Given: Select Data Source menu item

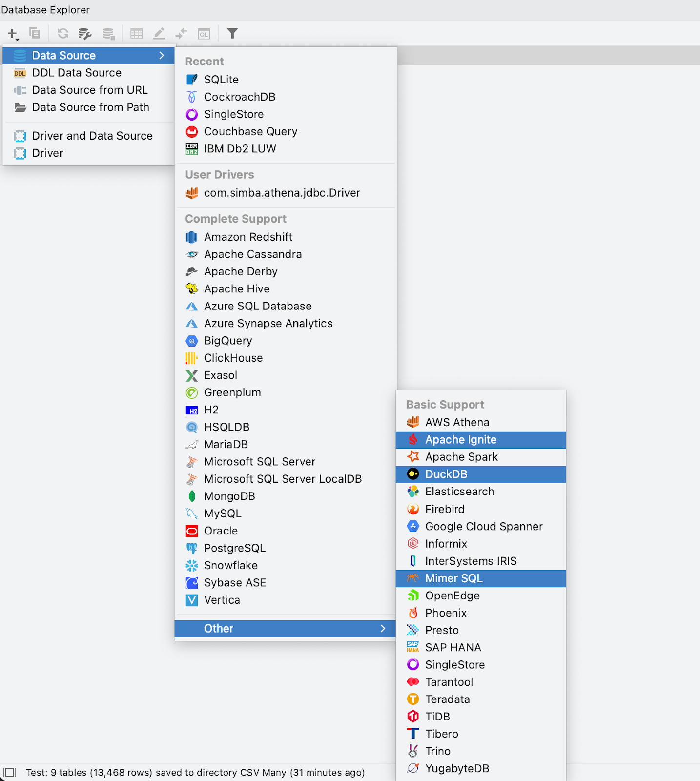Looking at the screenshot, I should (89, 56).
